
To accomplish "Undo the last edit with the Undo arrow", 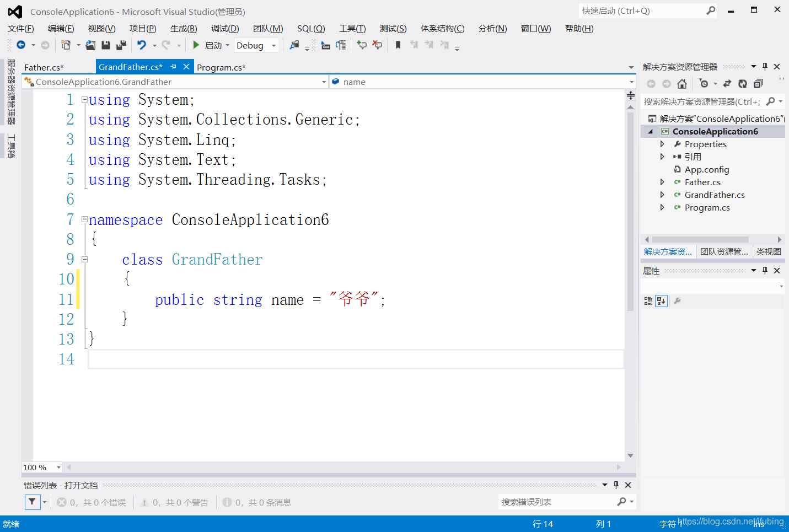I will (x=142, y=45).
